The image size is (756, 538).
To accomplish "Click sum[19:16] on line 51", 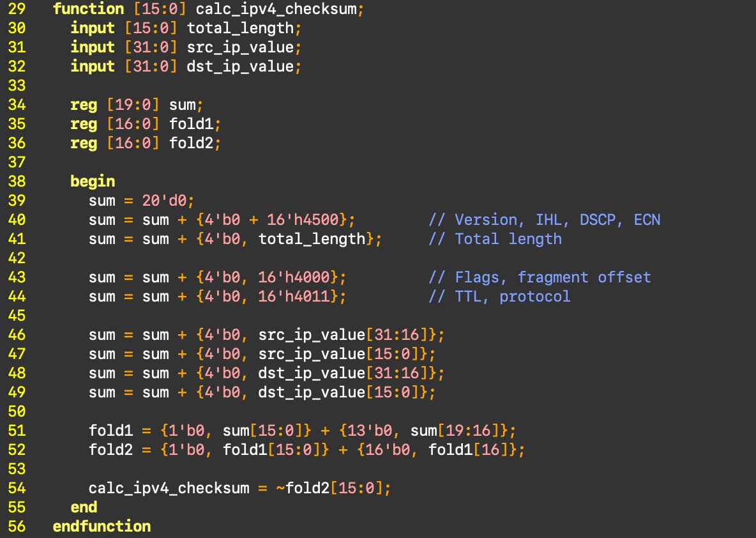I will 455,431.
